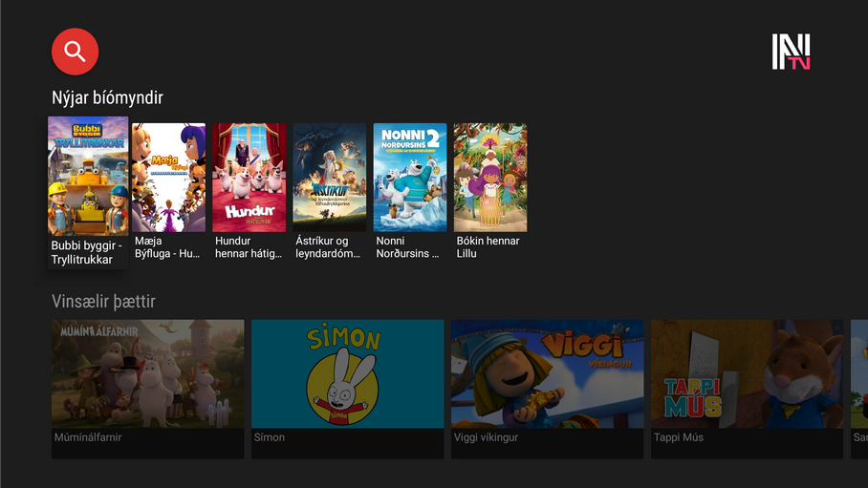Open Bókin hennar Lillu poster
This screenshot has height=488, width=868.
(490, 177)
